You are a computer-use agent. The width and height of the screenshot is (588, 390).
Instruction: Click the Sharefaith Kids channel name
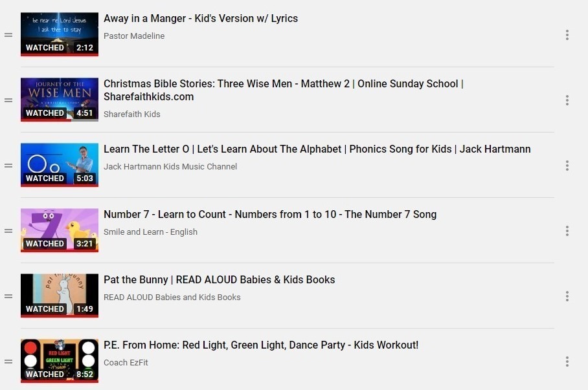[x=131, y=114]
